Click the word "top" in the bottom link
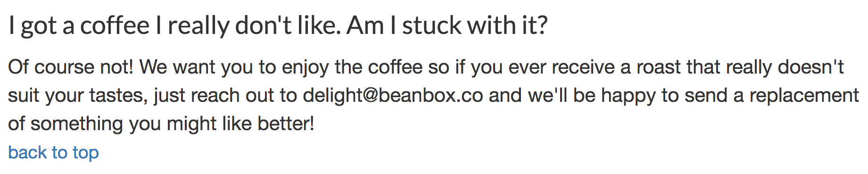The image size is (868, 174). (85, 153)
